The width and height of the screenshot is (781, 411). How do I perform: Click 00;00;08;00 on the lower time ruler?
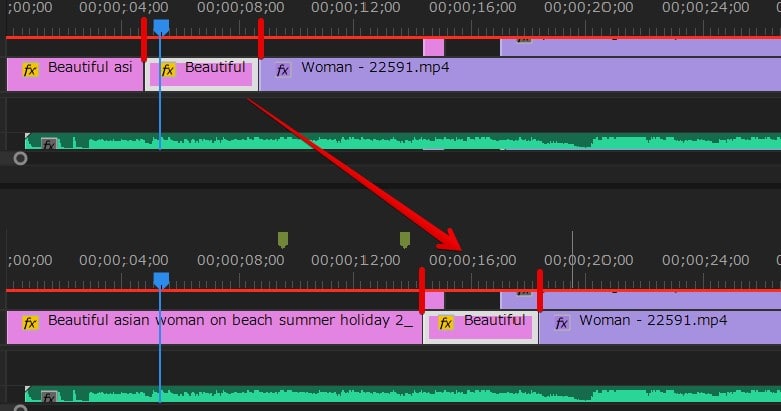241,260
